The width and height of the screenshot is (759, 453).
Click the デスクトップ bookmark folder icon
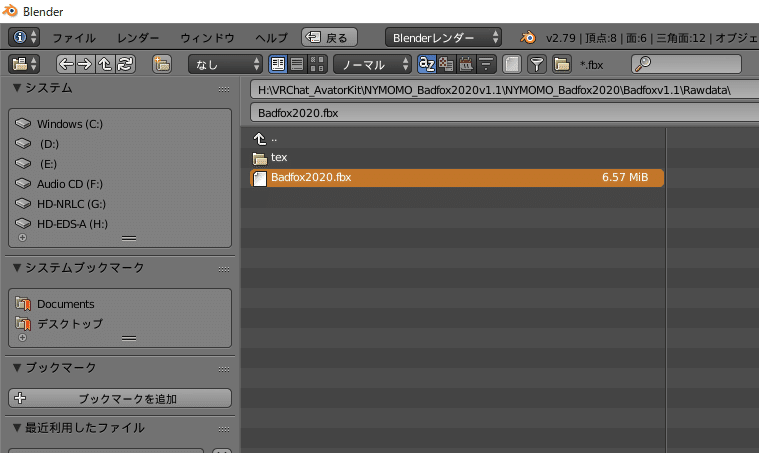click(x=23, y=323)
